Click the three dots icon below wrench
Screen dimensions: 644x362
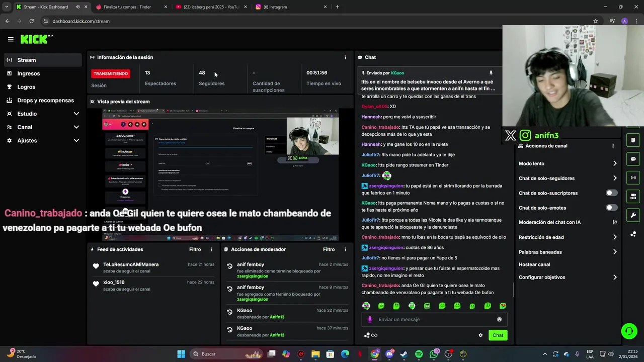(x=633, y=234)
